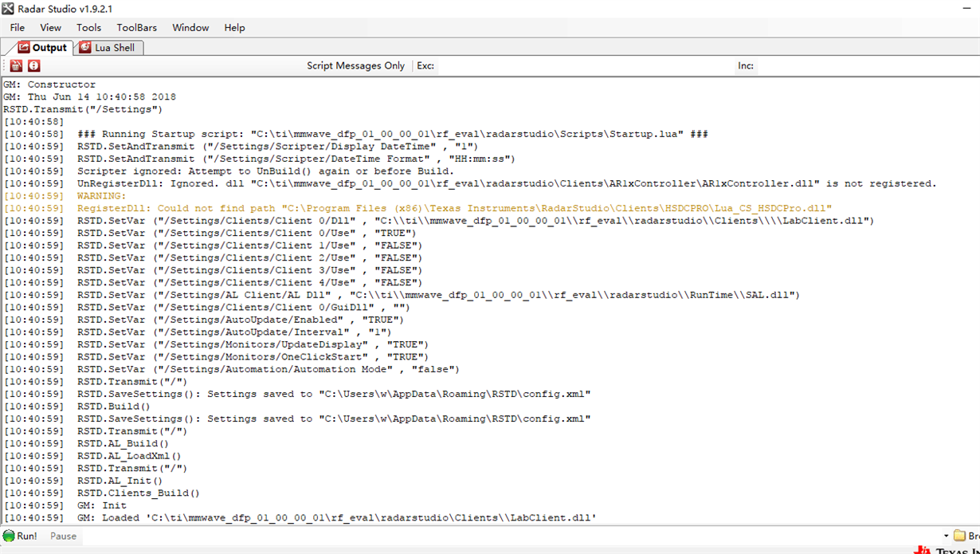Image resolution: width=980 pixels, height=554 pixels.
Task: Click the 'GM: Constructor' log line
Action: [x=49, y=84]
